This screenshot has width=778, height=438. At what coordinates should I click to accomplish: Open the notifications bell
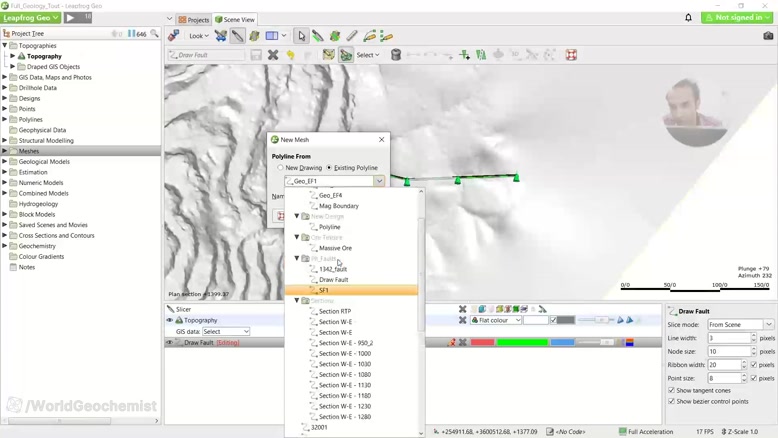point(688,18)
